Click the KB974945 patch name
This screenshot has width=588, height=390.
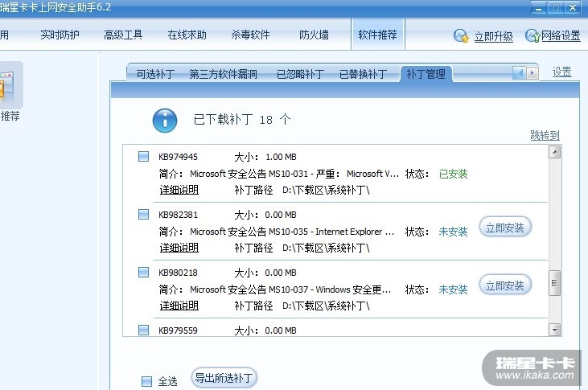coord(178,157)
